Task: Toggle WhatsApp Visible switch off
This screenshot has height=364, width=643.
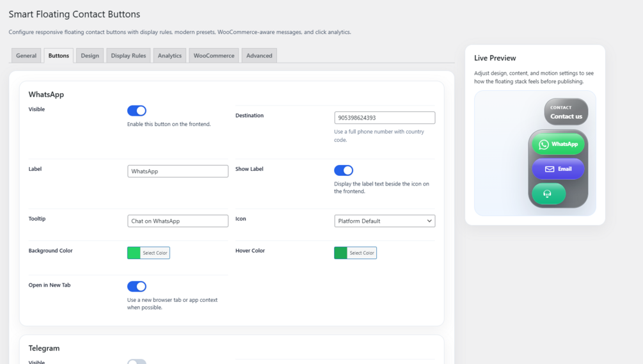Action: [x=136, y=111]
